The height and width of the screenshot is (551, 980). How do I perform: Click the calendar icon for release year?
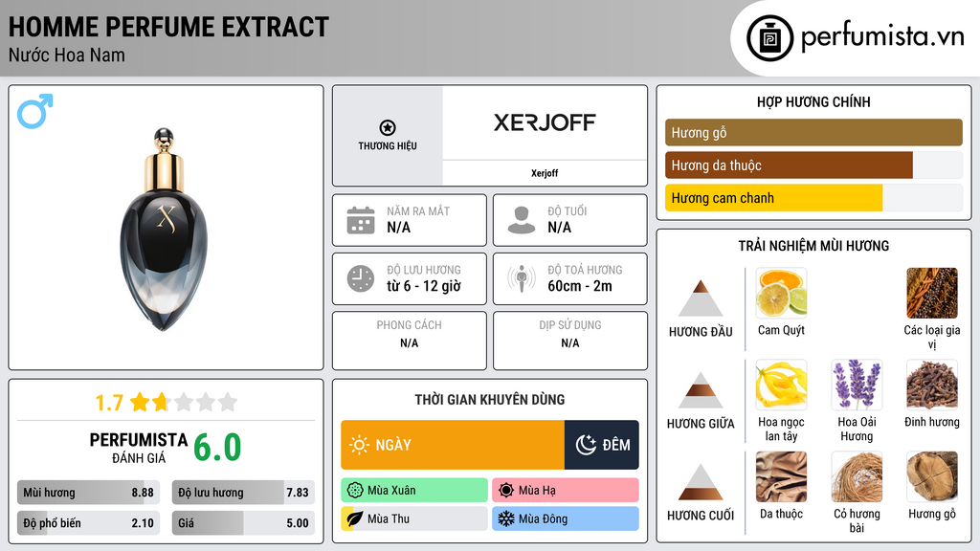point(360,220)
